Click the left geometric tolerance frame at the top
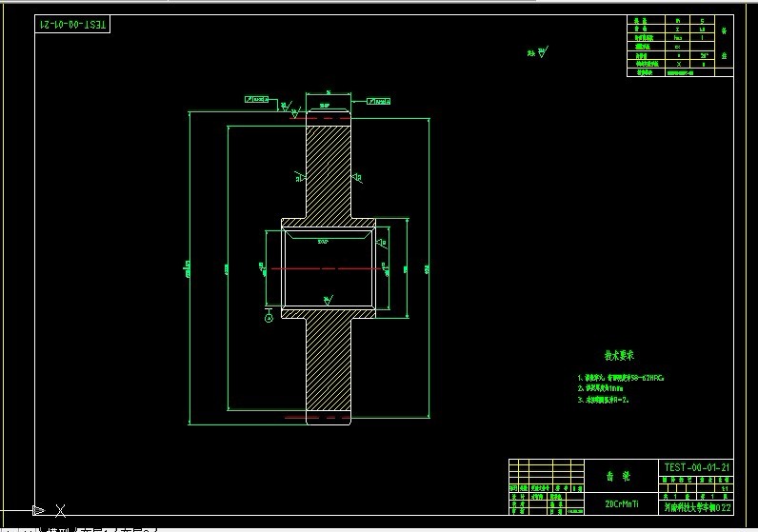This screenshot has height=532, width=758. pos(256,99)
